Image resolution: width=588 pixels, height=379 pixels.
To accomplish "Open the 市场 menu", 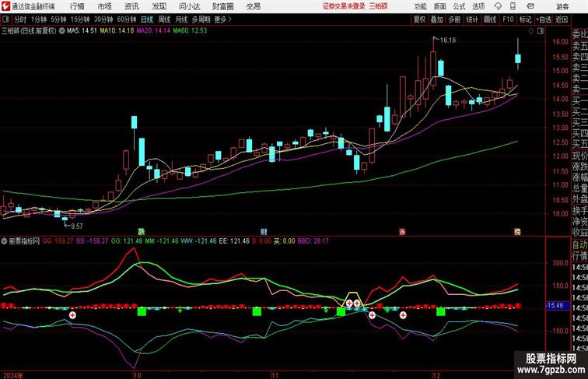I will 105,6.
